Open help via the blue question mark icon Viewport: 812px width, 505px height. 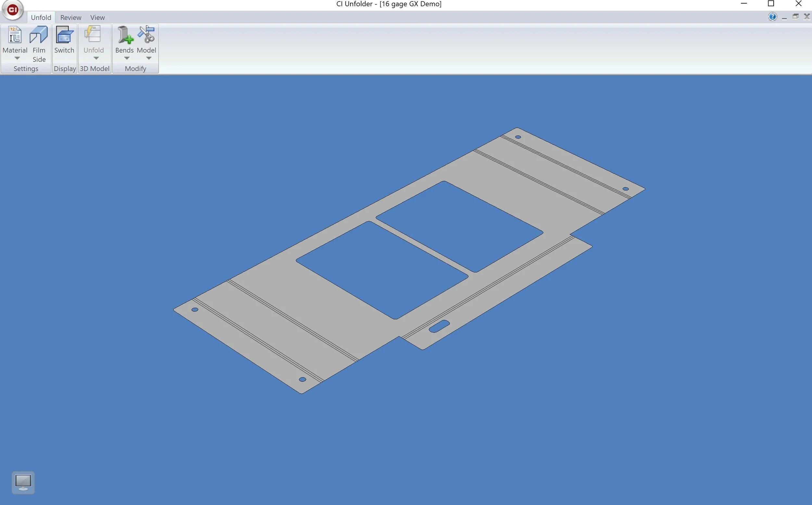pos(772,16)
